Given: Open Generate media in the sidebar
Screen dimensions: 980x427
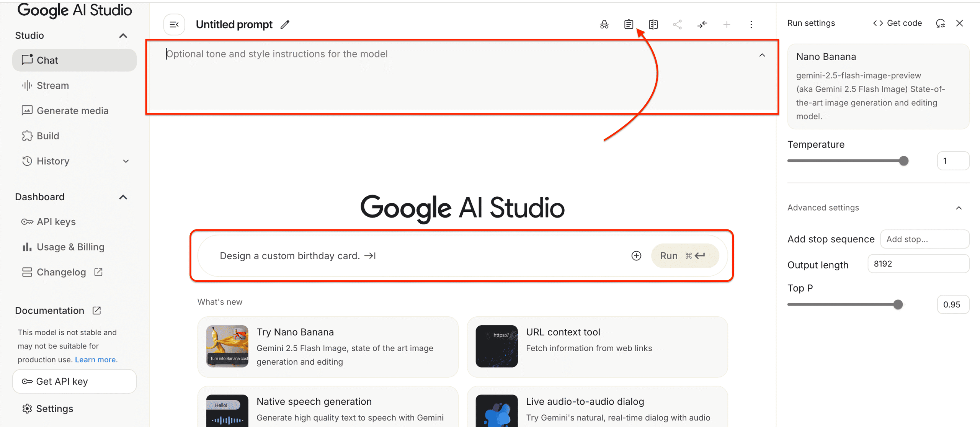Looking at the screenshot, I should click(74, 111).
